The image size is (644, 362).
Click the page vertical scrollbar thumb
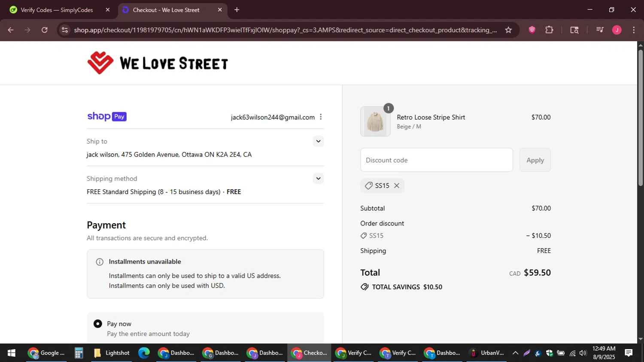[x=641, y=118]
